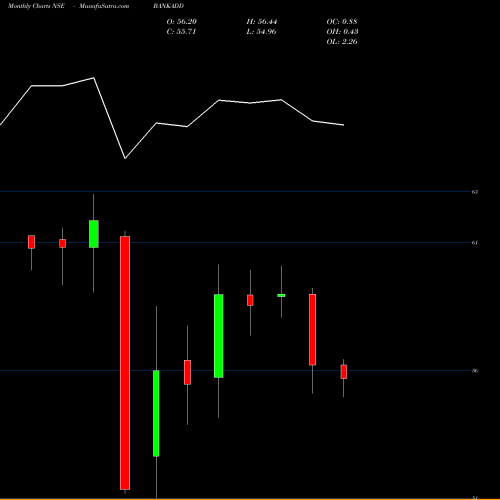The image size is (500, 500).
Task: Click the 'OL: 2.26' reading
Action: (x=342, y=42)
